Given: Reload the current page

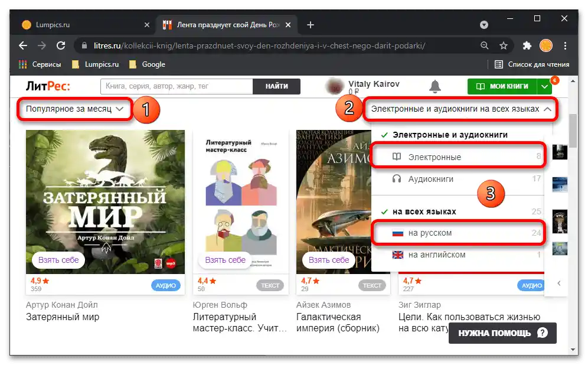Looking at the screenshot, I should pyautogui.click(x=61, y=45).
